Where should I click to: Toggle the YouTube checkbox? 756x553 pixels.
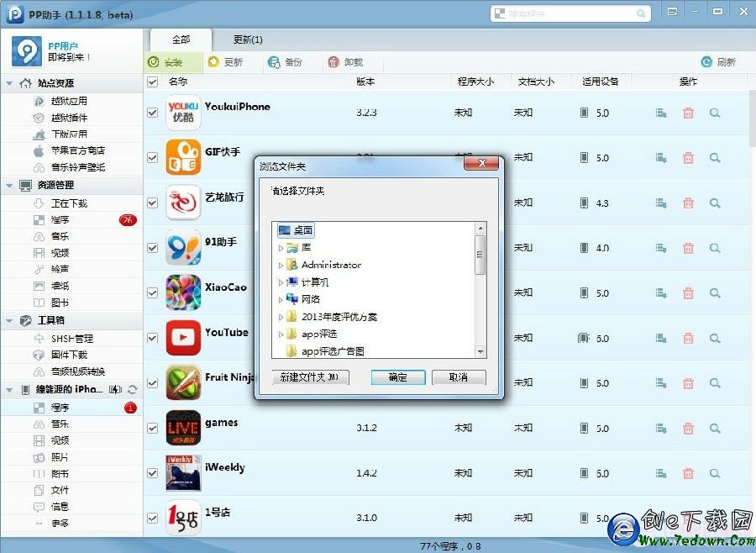[152, 338]
